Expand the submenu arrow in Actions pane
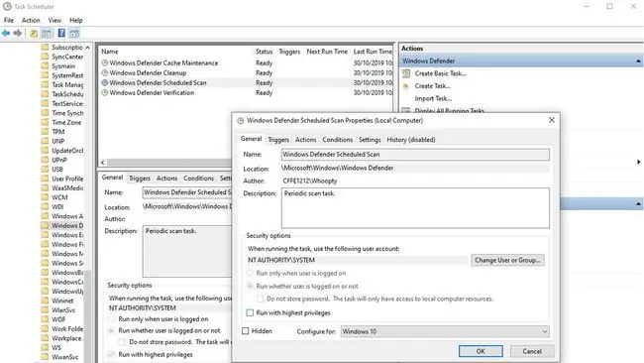Screen dimensions: 644x363 point(639,162)
